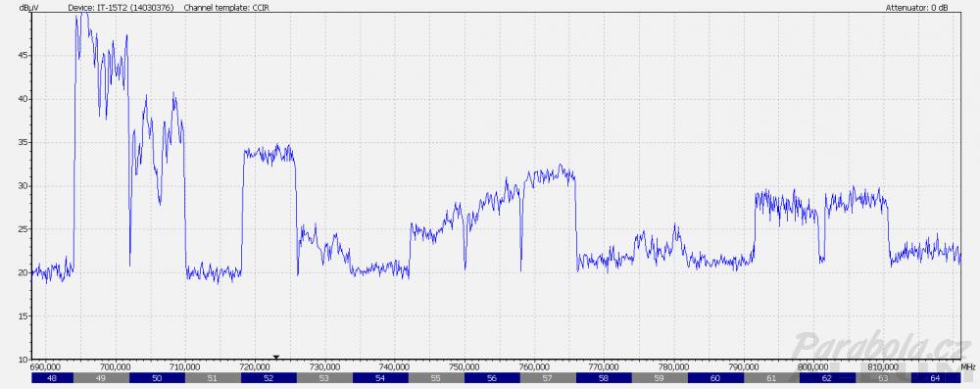Viewport: 980px width, 389px height.
Task: Click the Device: IT-15T2 (14030376) text
Action: 121,8
